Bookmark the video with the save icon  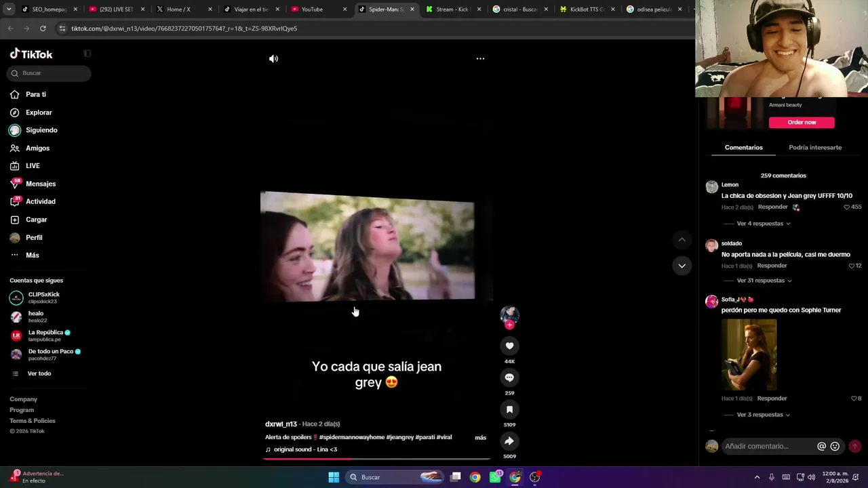point(509,409)
